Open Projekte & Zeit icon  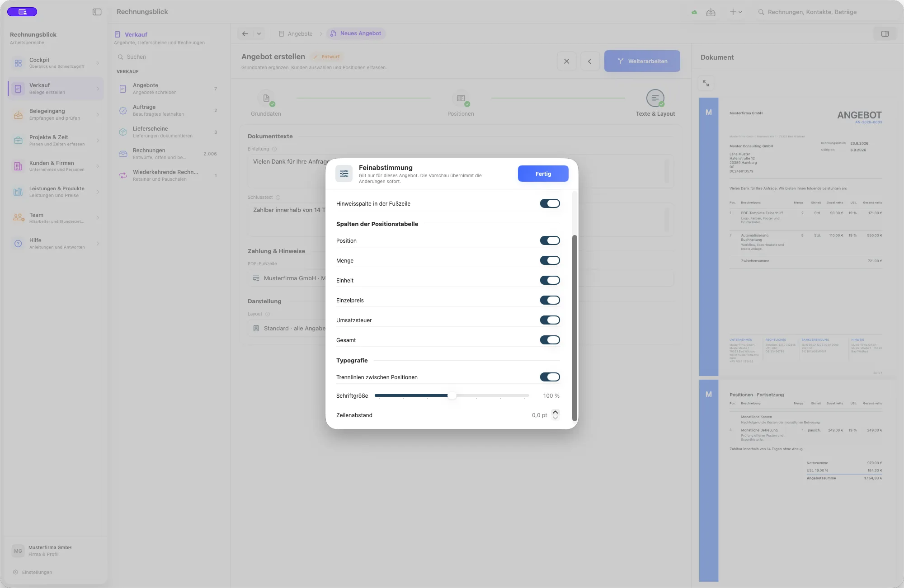point(18,141)
